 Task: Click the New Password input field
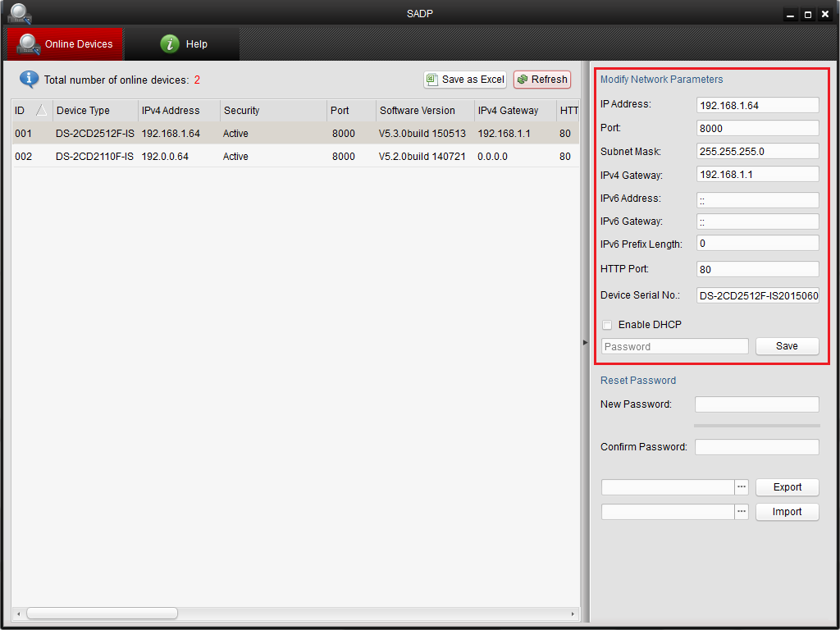pyautogui.click(x=756, y=404)
